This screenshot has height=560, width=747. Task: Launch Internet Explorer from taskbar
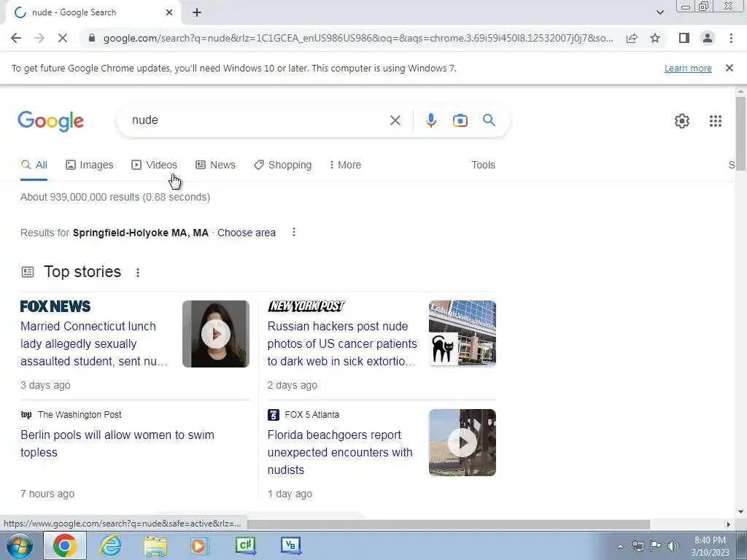tap(110, 545)
